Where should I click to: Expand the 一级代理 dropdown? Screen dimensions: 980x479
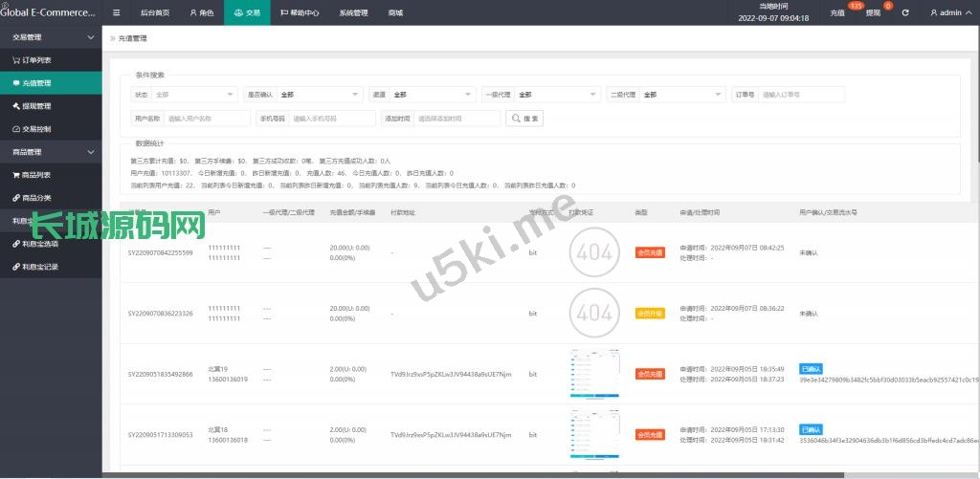[556, 95]
